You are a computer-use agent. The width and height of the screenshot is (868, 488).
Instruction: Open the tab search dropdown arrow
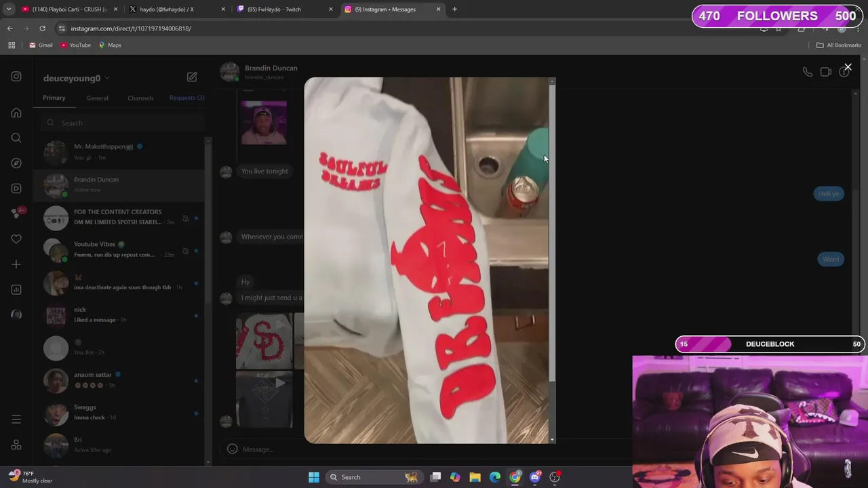point(8,9)
